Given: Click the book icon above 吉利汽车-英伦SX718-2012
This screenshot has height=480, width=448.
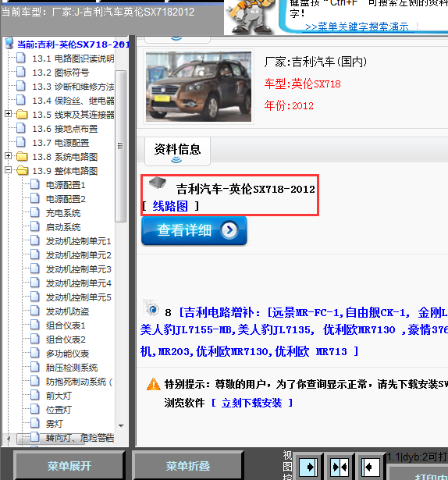Looking at the screenshot, I should pos(158,183).
